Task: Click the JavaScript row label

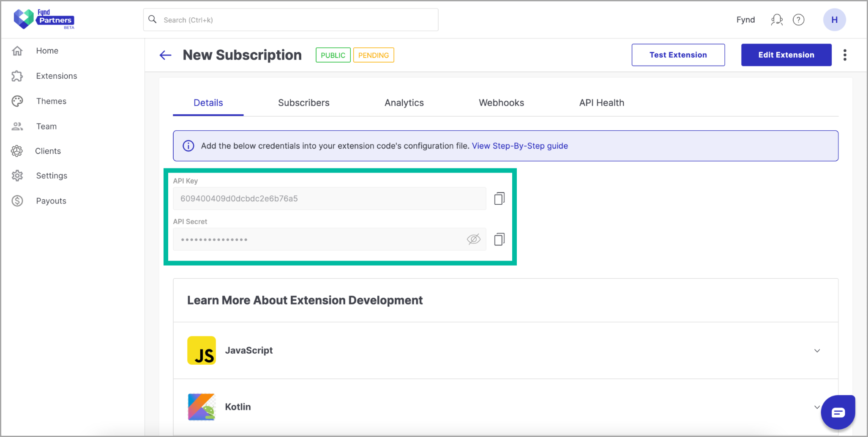Action: 249,351
